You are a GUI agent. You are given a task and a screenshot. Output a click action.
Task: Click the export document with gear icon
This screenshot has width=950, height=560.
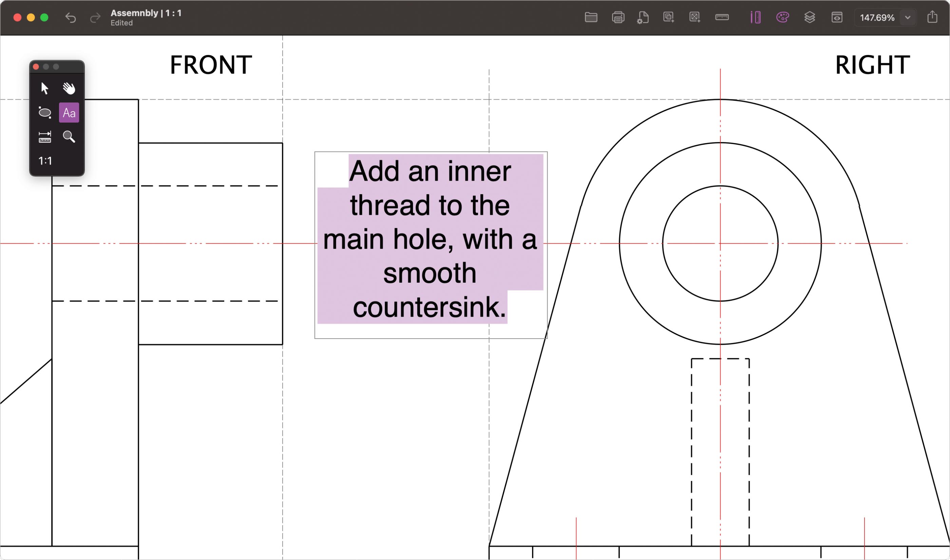click(x=643, y=17)
